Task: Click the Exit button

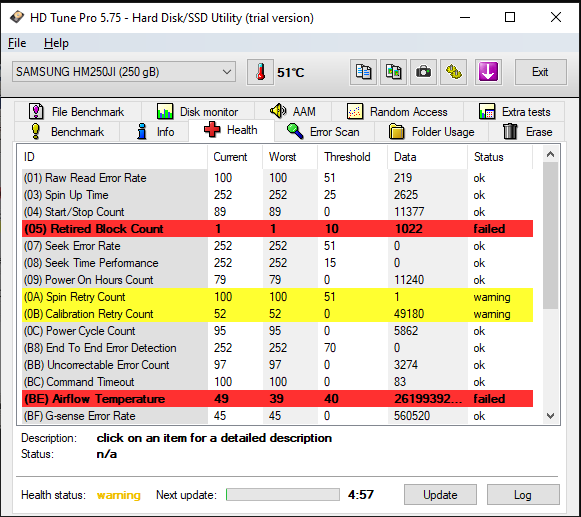Action: click(x=540, y=72)
